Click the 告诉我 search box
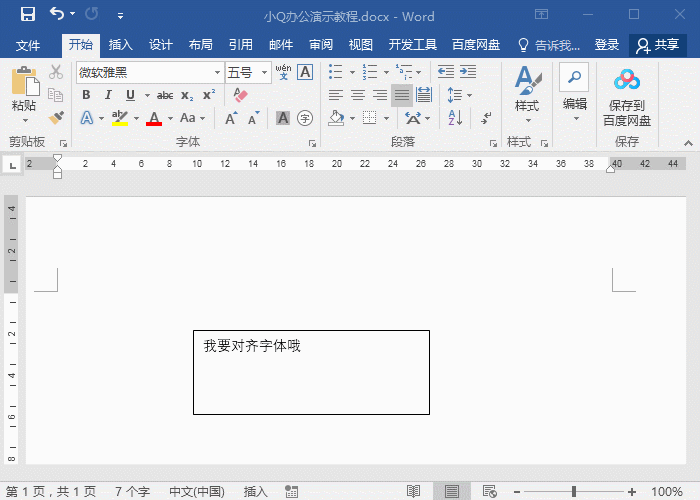This screenshot has height=500, width=700. tap(549, 45)
